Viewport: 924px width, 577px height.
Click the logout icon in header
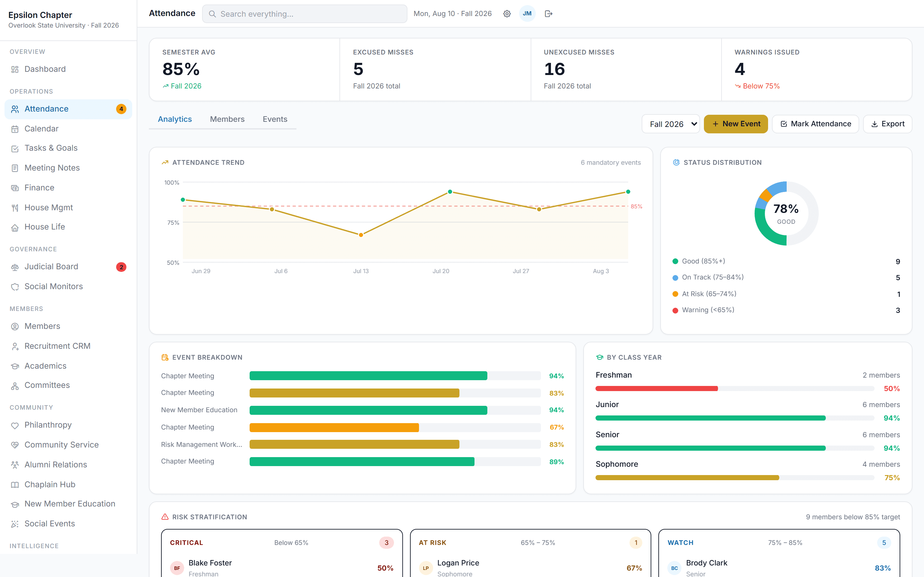(548, 14)
